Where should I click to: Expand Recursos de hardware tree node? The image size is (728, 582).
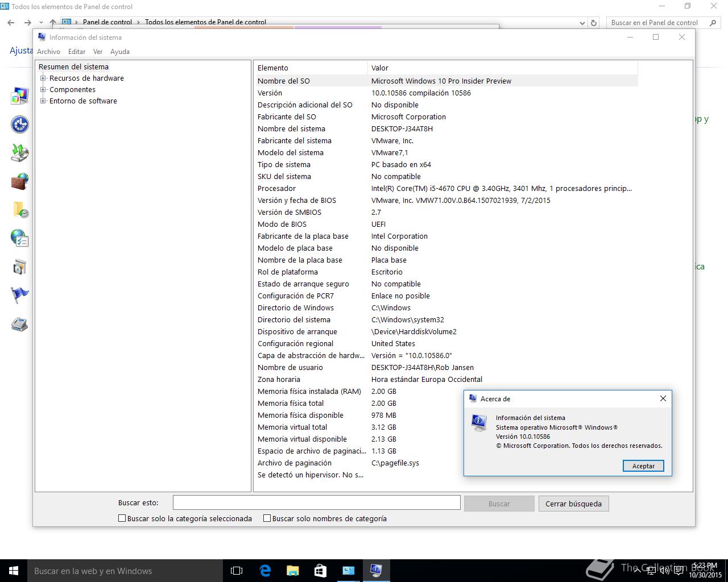click(43, 78)
